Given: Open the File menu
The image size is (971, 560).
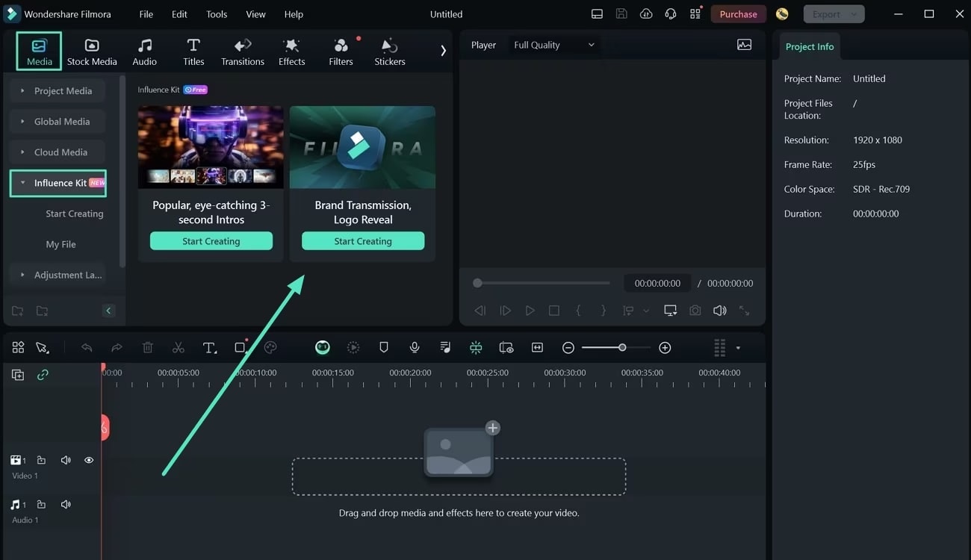Looking at the screenshot, I should coord(146,14).
